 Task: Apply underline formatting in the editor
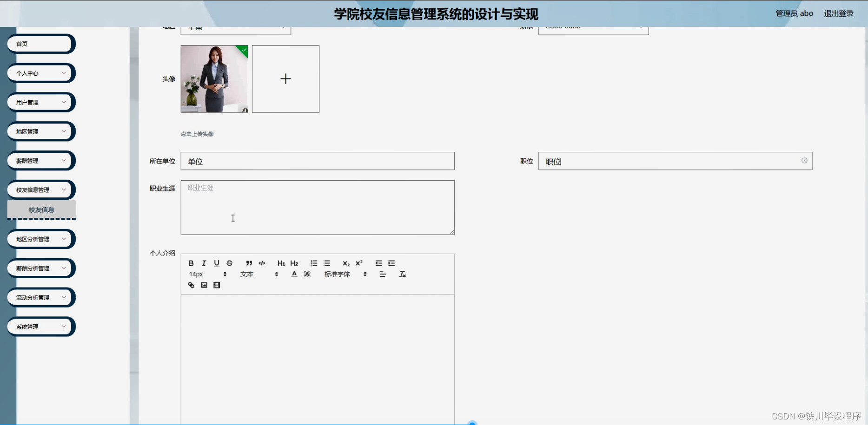(216, 263)
